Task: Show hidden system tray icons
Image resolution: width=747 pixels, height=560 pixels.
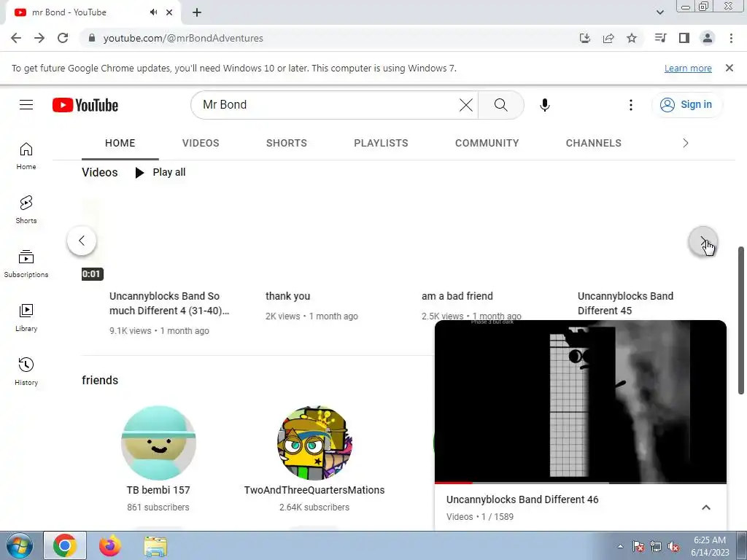Action: coord(620,546)
